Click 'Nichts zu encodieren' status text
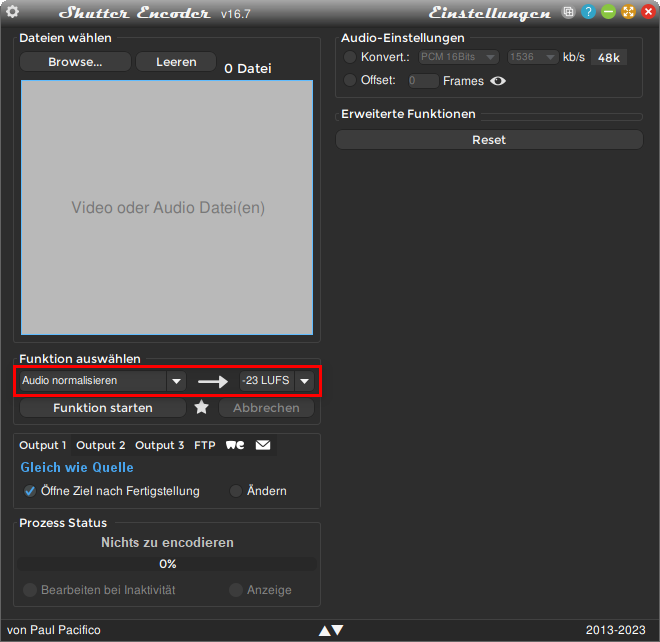 click(x=167, y=542)
